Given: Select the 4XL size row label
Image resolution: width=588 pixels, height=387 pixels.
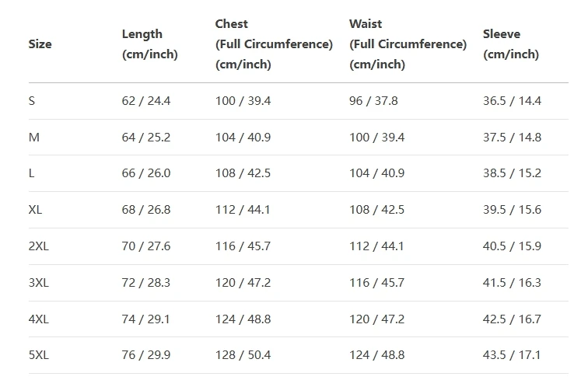Looking at the screenshot, I should click(x=39, y=319).
